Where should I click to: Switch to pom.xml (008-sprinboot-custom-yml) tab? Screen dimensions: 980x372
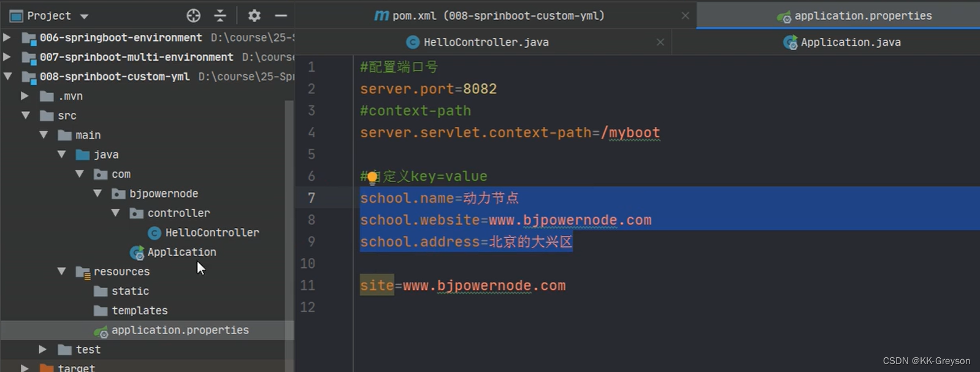coord(489,15)
